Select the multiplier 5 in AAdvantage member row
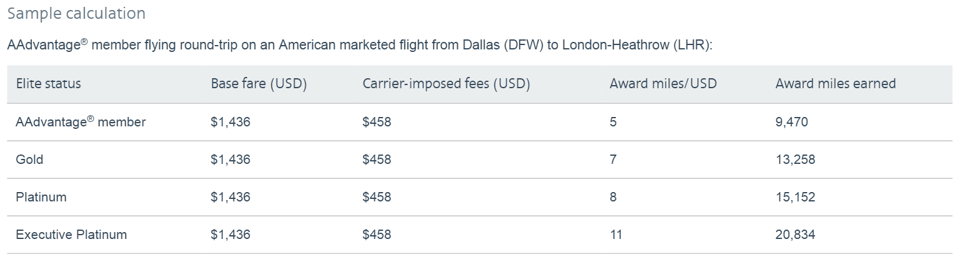980x264 pixels. (613, 122)
